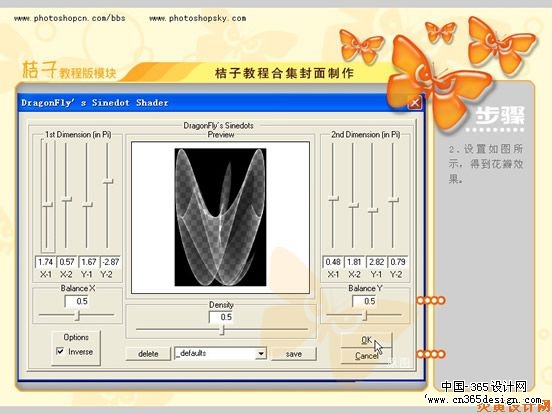Click the save preset button
Image resolution: width=552 pixels, height=414 pixels.
[x=294, y=354]
